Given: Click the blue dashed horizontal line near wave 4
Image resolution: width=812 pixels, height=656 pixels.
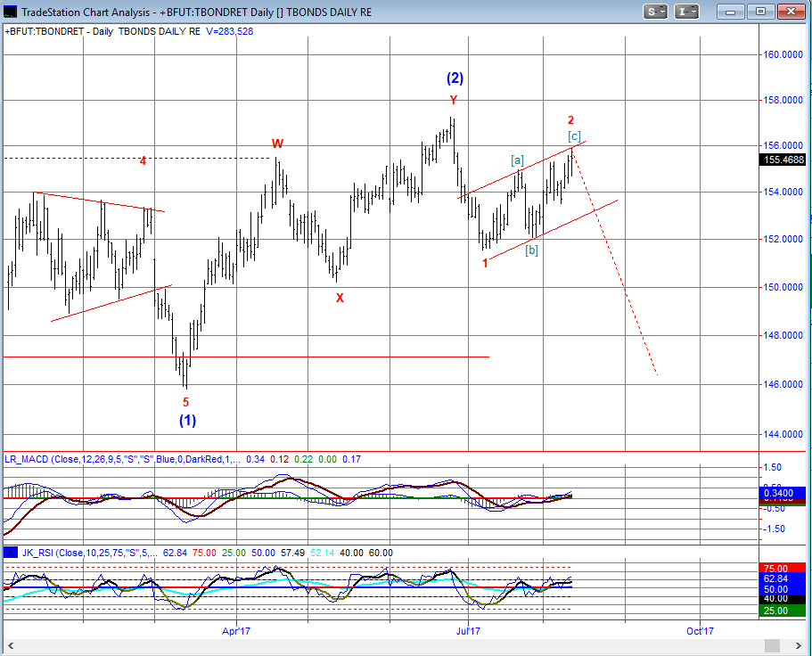Looking at the screenshot, I should pos(137,158).
